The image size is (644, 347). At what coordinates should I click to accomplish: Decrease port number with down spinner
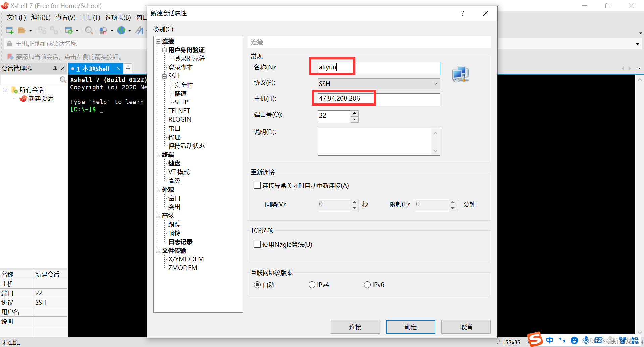355,120
